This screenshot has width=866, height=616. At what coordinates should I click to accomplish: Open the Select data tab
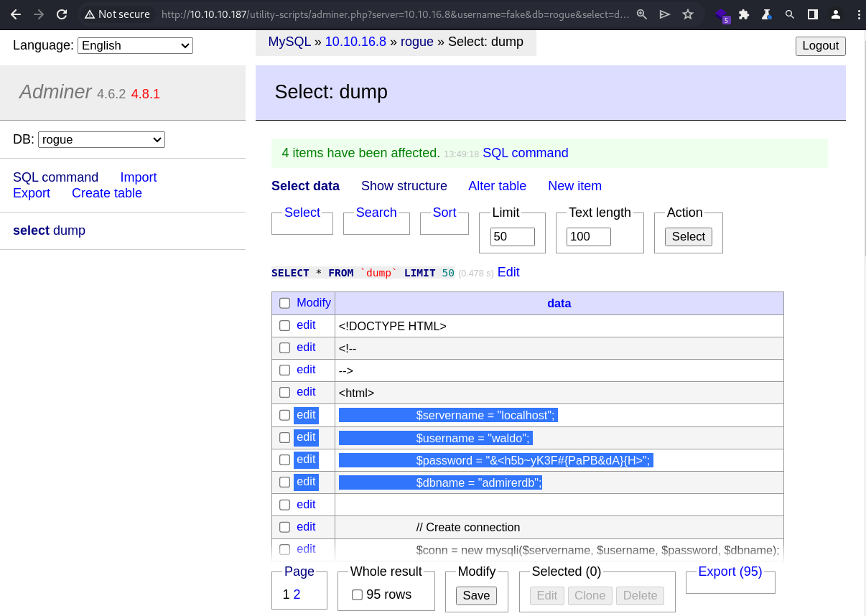305,186
